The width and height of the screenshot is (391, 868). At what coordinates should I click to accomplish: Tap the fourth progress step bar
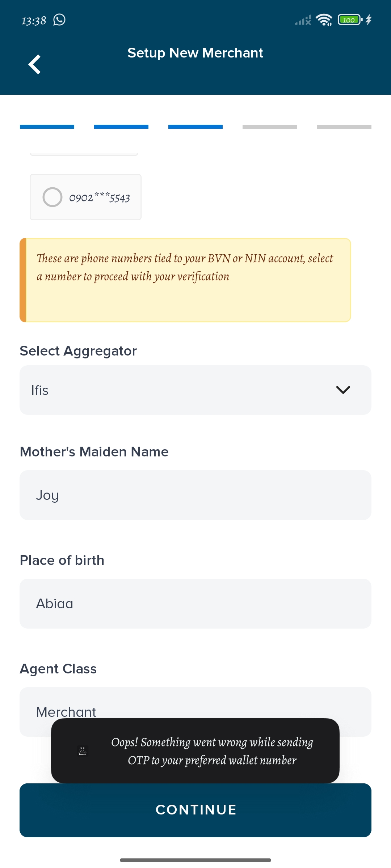270,127
